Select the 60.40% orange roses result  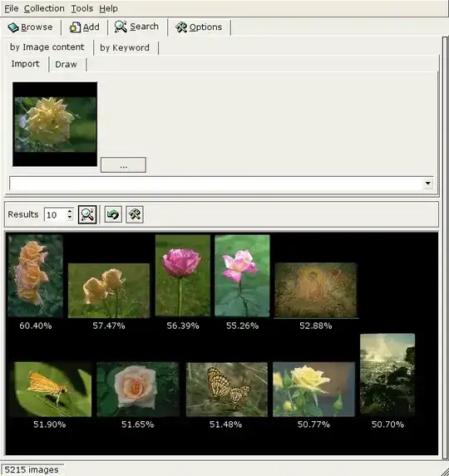tap(36, 276)
